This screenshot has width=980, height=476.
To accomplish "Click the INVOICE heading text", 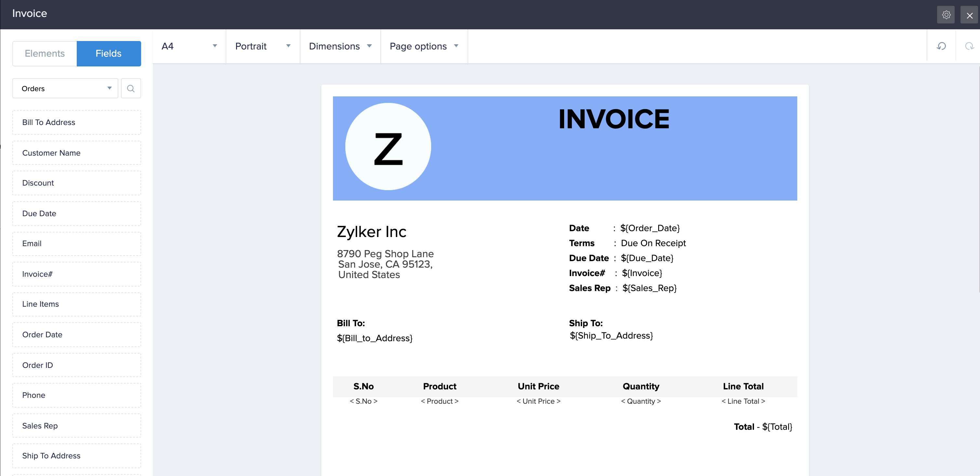I will coord(613,119).
